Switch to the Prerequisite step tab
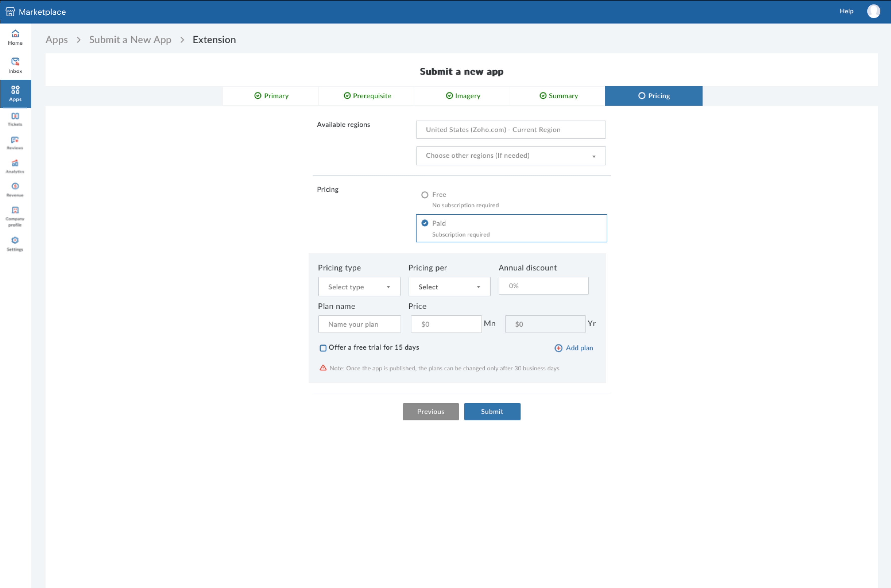This screenshot has height=588, width=891. coord(367,96)
